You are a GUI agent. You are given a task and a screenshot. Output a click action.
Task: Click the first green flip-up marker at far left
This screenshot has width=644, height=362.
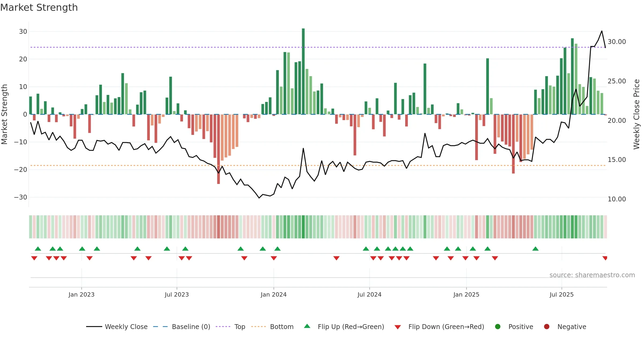(x=38, y=249)
